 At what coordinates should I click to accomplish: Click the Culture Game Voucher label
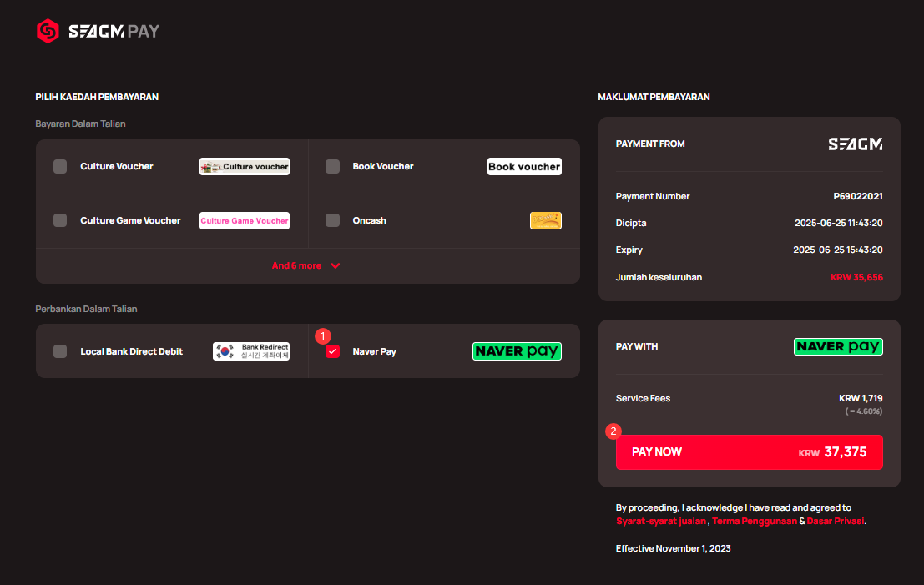[x=130, y=221]
